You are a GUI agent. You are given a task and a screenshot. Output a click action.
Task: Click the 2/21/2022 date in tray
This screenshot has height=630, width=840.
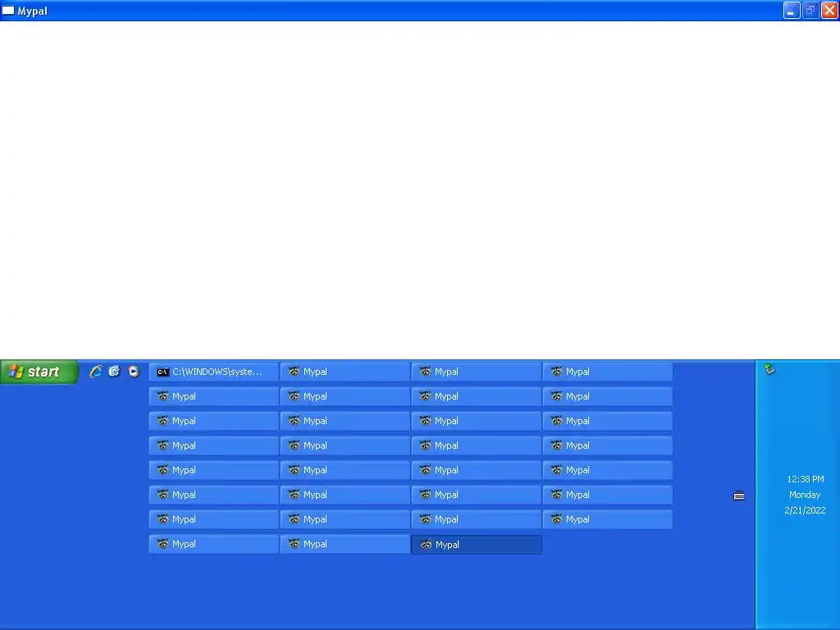pos(805,510)
